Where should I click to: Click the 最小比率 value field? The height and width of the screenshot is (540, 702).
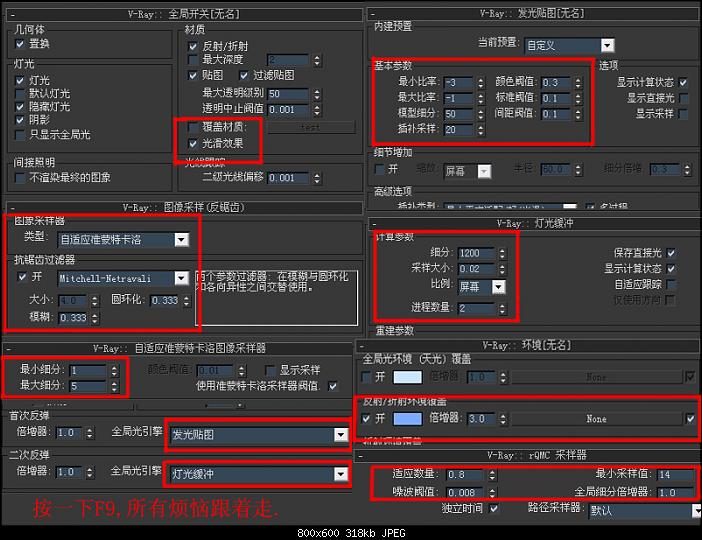pyautogui.click(x=458, y=82)
